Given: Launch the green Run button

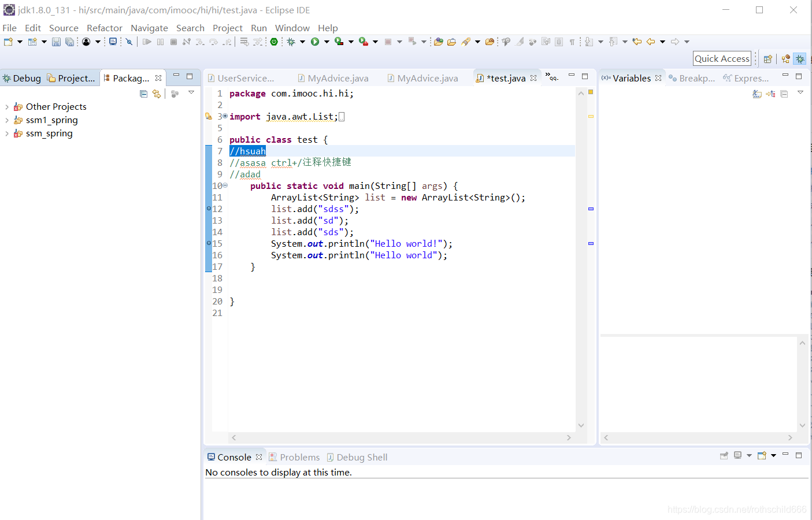Looking at the screenshot, I should click(x=315, y=42).
